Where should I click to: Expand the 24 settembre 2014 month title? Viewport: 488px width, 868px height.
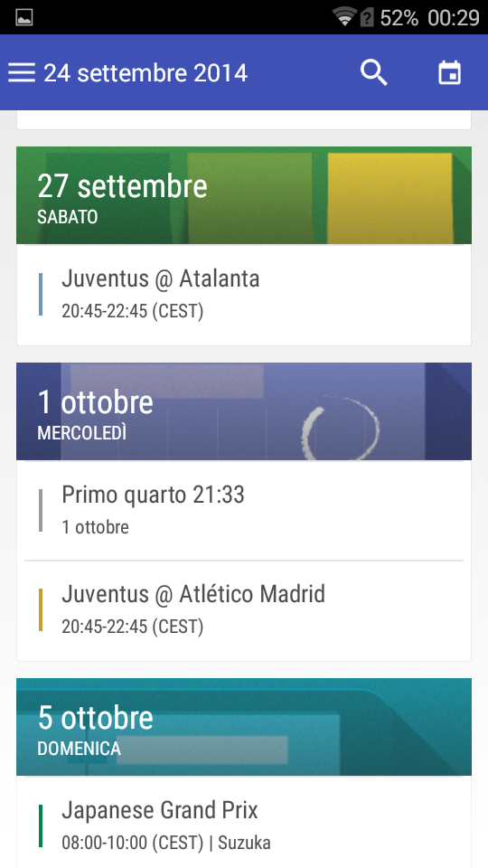145,73
